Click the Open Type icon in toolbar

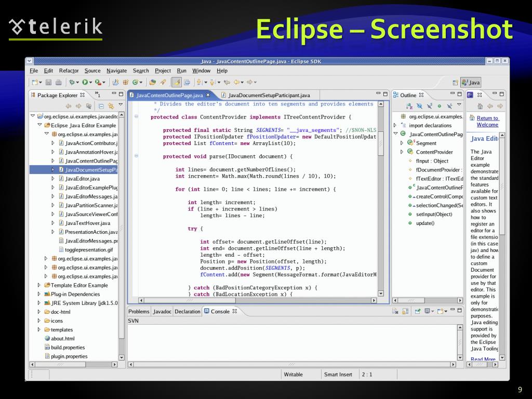pyautogui.click(x=152, y=82)
